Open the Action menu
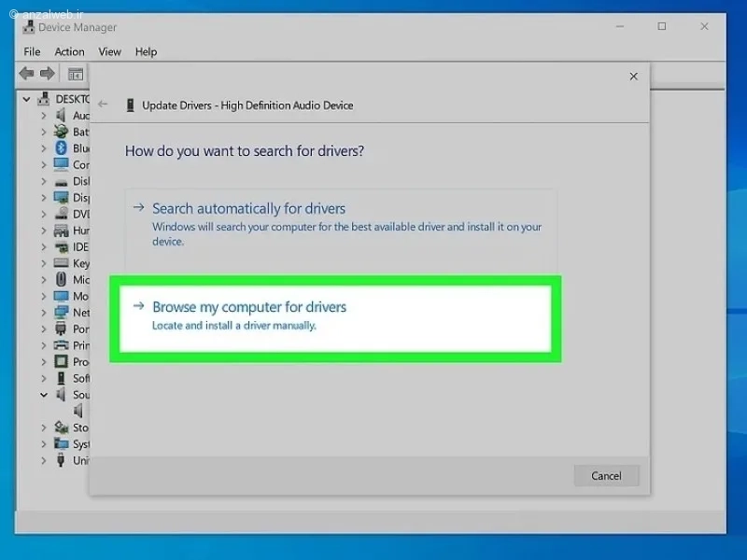Viewport: 747px width, 560px height. (69, 51)
